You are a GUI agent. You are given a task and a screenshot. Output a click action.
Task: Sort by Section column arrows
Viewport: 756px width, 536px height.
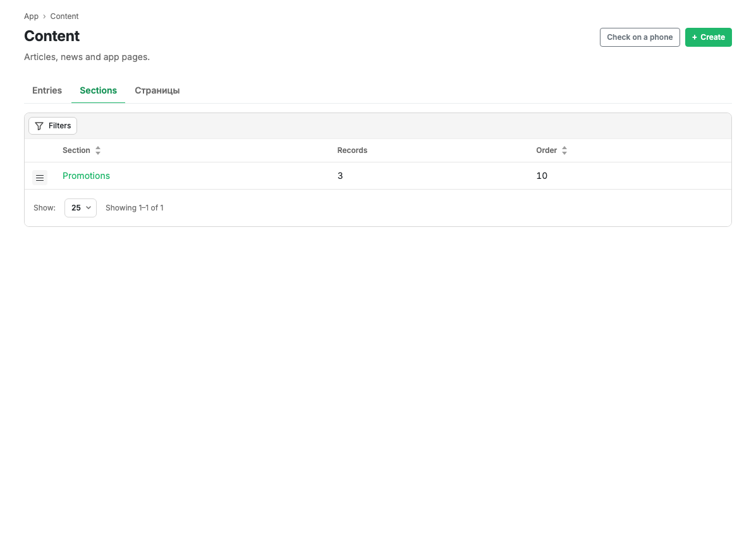click(98, 150)
